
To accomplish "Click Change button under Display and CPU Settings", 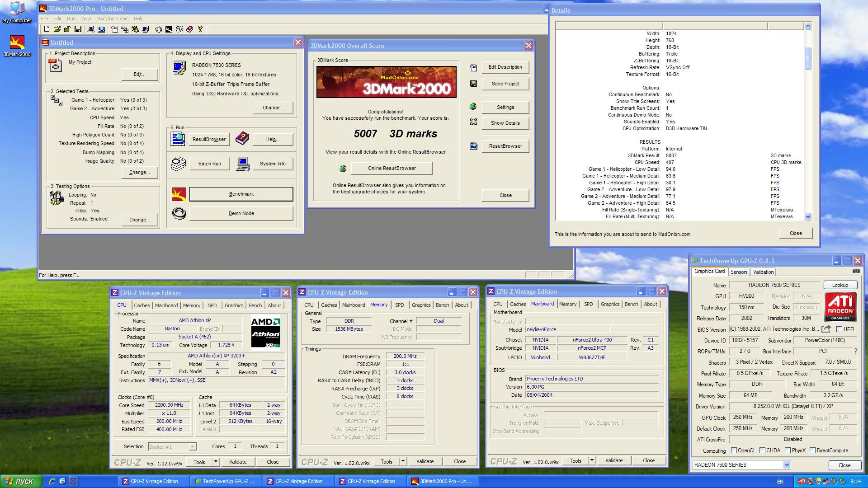I will pos(273,108).
